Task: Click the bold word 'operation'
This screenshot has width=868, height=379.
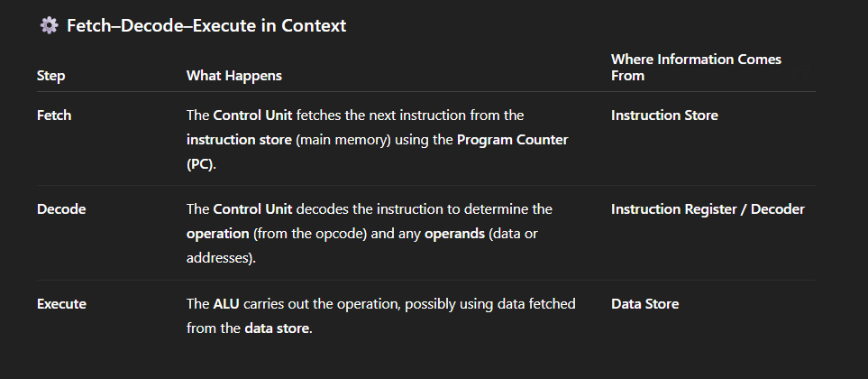Action: [x=219, y=234]
